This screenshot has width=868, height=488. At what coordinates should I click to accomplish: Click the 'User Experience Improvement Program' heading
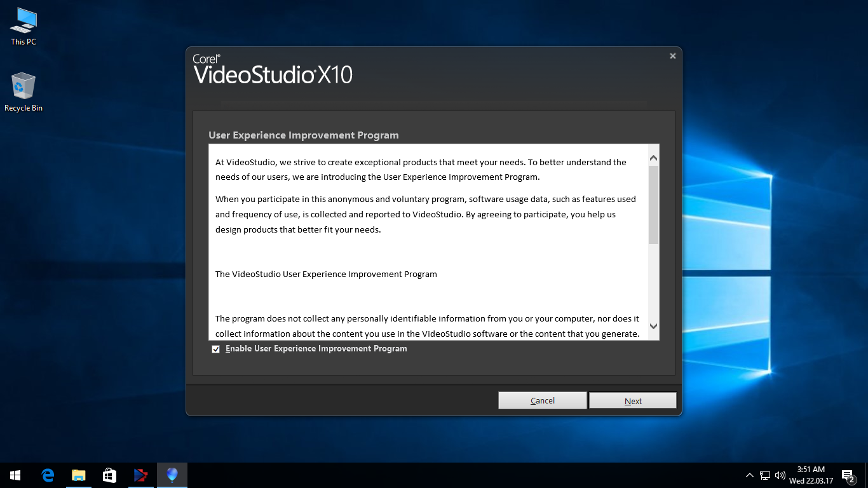[304, 135]
